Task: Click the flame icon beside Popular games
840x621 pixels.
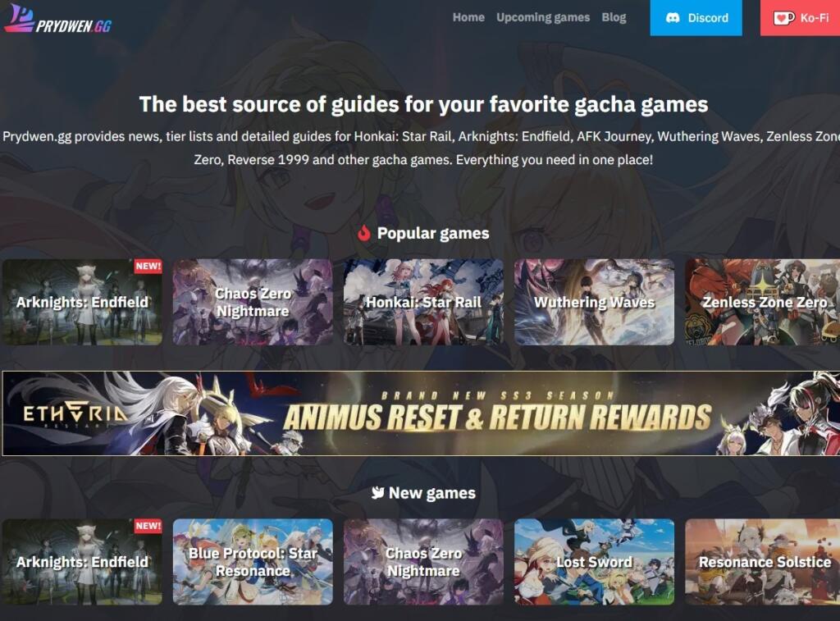Action: coord(363,233)
